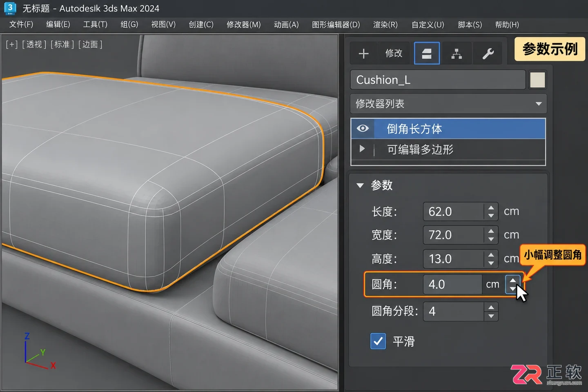This screenshot has width=588, height=392.
Task: Open the 修改器列表 dropdown
Action: click(448, 104)
